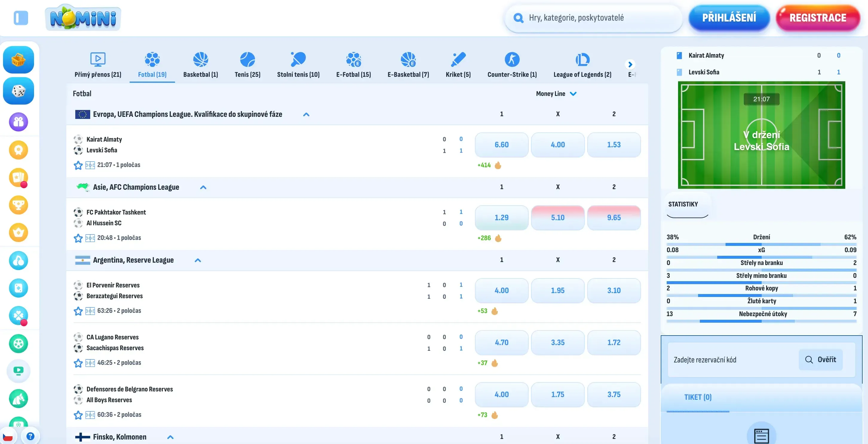868x444 pixels.
Task: Open the cherries slots icon in sidebar
Action: click(19, 261)
